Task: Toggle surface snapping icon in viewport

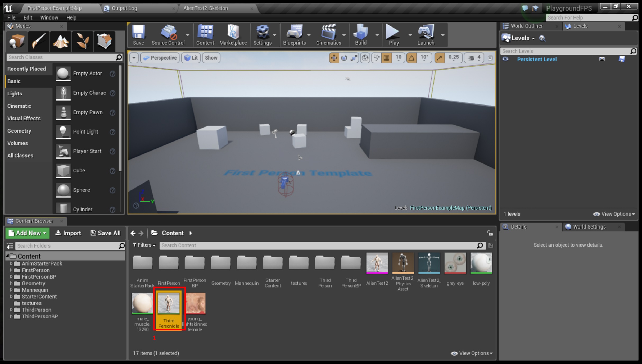Action: tap(376, 58)
